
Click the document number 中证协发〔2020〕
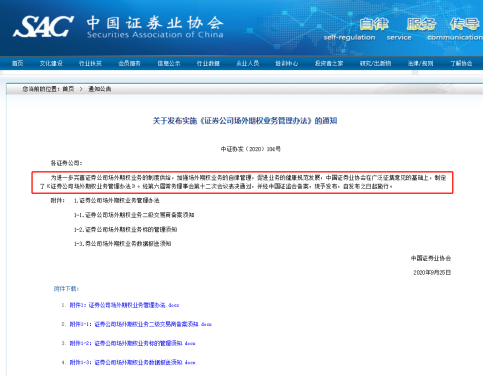251,149
